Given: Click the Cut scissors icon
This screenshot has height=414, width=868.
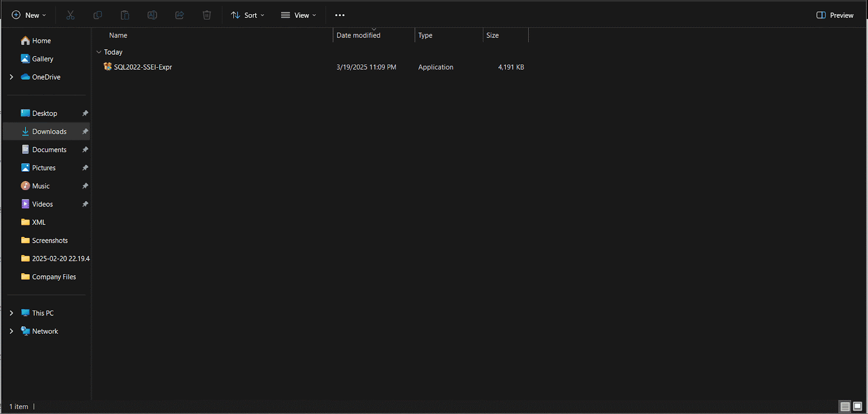Looking at the screenshot, I should (71, 15).
